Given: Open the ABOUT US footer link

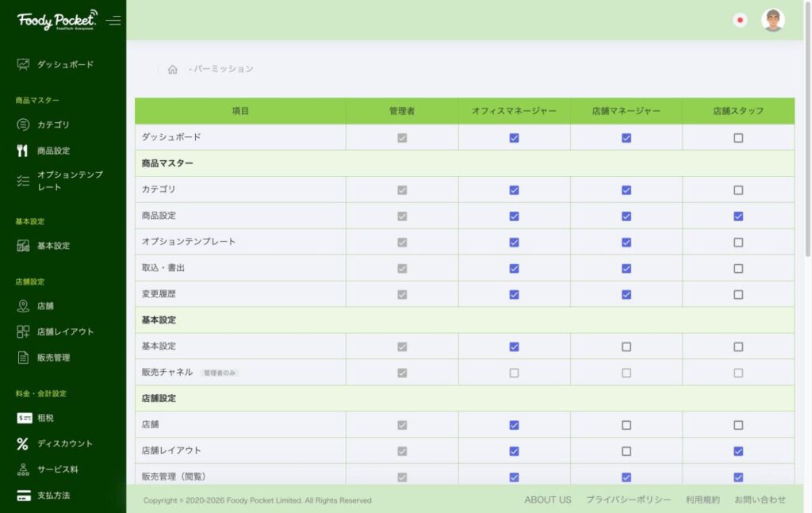Looking at the screenshot, I should click(548, 500).
